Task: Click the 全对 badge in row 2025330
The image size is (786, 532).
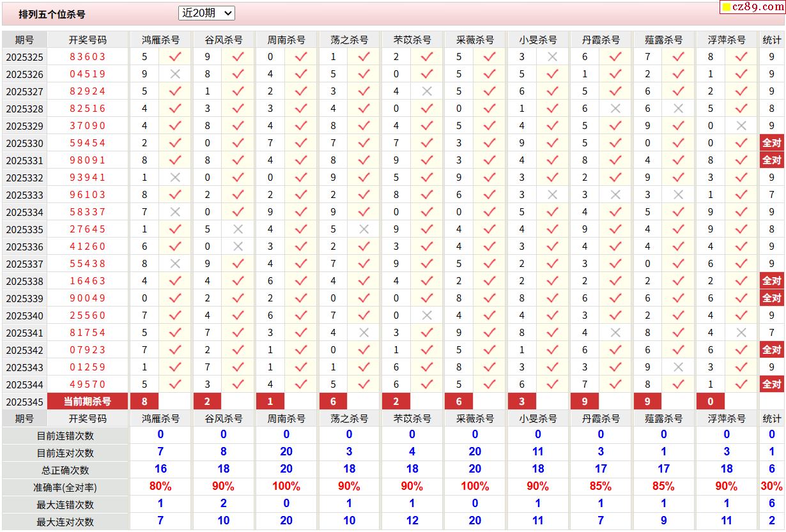Action: 771,143
